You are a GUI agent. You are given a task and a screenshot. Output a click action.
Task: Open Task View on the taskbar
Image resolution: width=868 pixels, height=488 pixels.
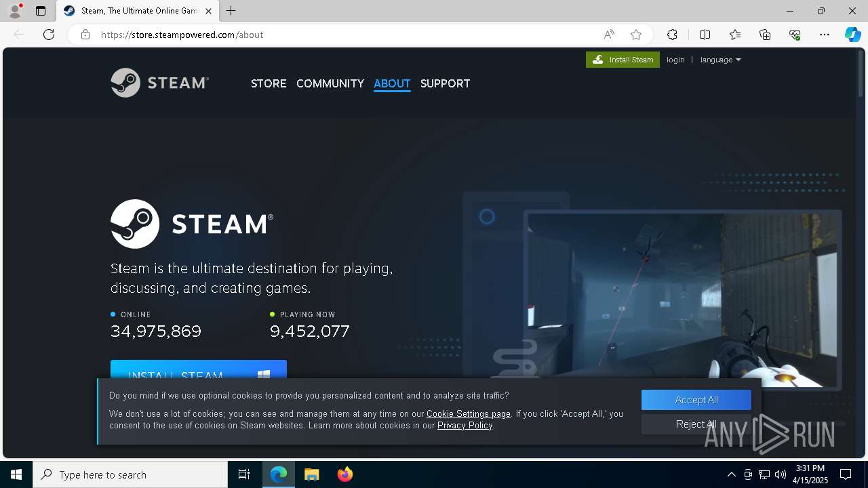[x=244, y=474]
